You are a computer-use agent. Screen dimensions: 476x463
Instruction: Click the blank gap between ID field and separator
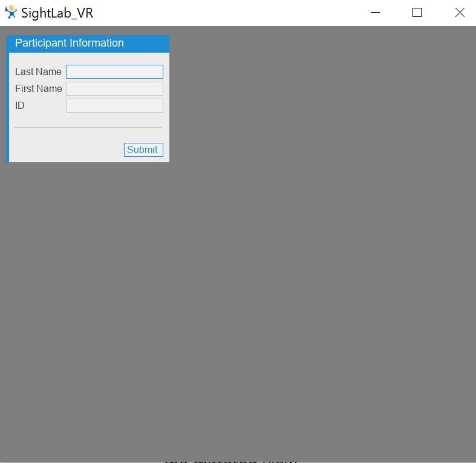click(88, 120)
